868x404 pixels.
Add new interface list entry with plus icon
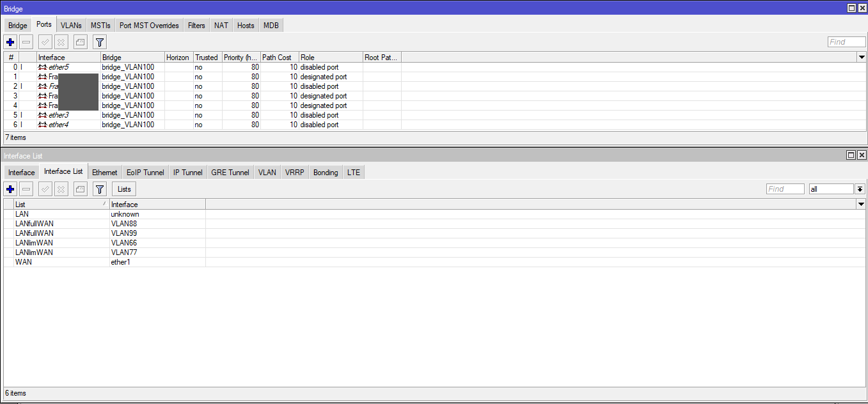coord(10,189)
